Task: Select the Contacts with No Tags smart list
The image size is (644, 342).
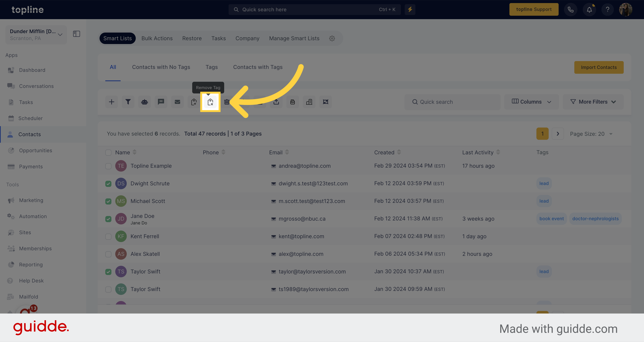Action: (x=161, y=67)
